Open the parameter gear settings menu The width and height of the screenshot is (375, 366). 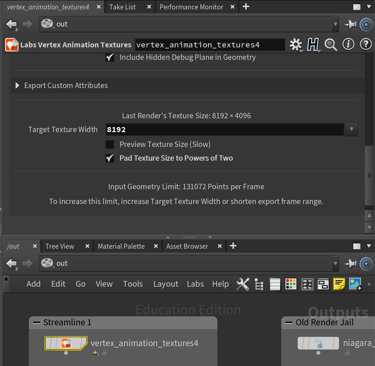tap(295, 44)
